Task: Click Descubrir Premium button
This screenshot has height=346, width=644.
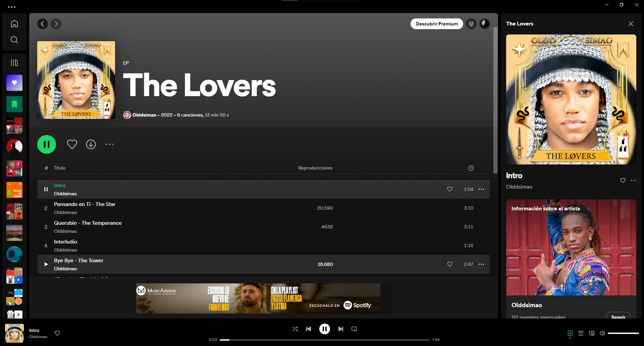Action: pos(437,24)
